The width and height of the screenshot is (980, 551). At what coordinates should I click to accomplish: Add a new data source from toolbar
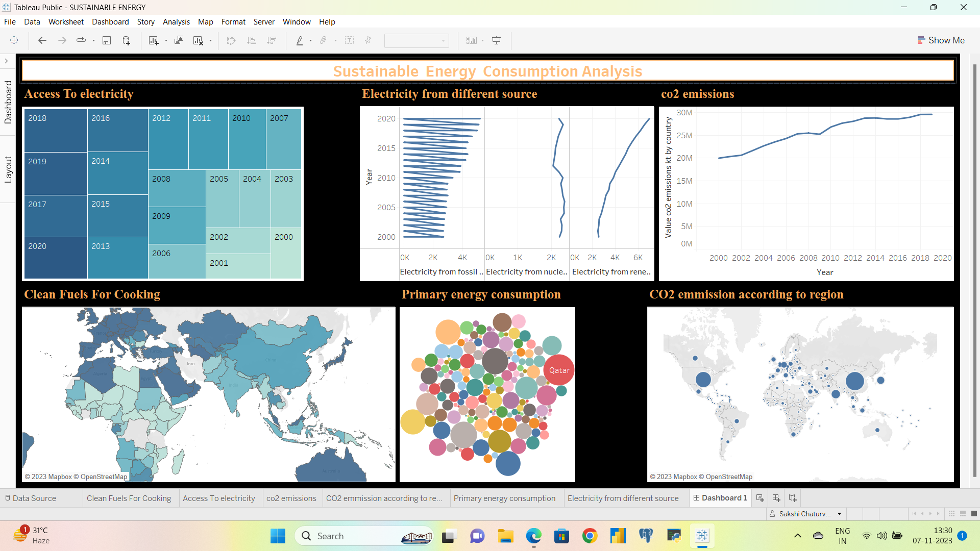(126, 40)
